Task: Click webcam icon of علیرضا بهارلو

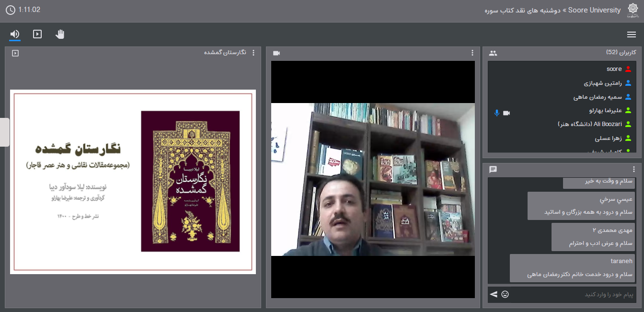Action: [506, 113]
